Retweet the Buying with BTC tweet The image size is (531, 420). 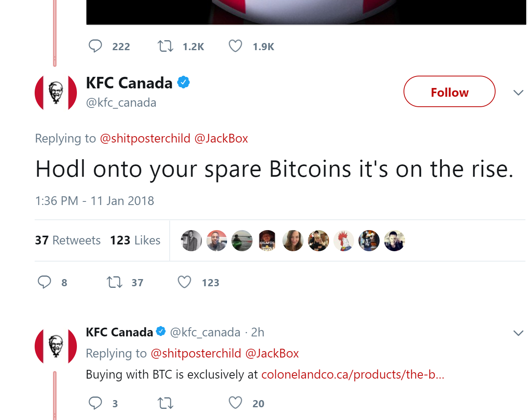(x=165, y=403)
